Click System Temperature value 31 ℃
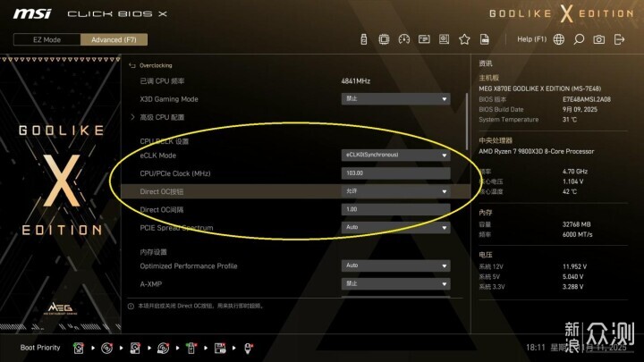The width and height of the screenshot is (644, 362). (569, 120)
